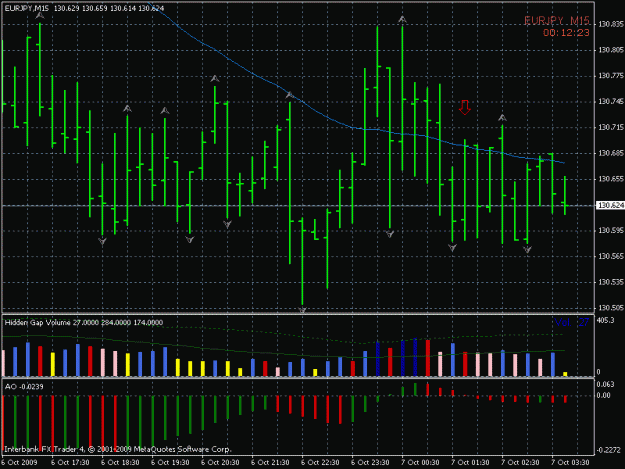
Task: Click the 6 Oct 22:30 time label
Action: tap(320, 463)
